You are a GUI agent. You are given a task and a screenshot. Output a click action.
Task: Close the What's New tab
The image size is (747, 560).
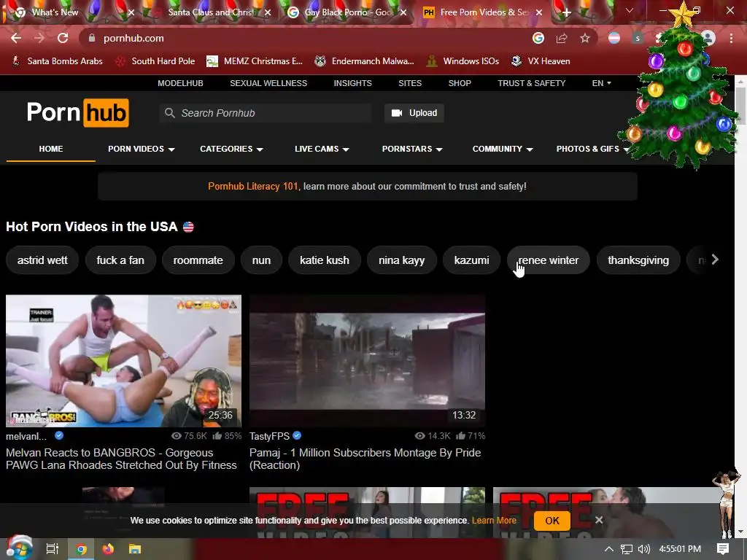[x=131, y=13]
